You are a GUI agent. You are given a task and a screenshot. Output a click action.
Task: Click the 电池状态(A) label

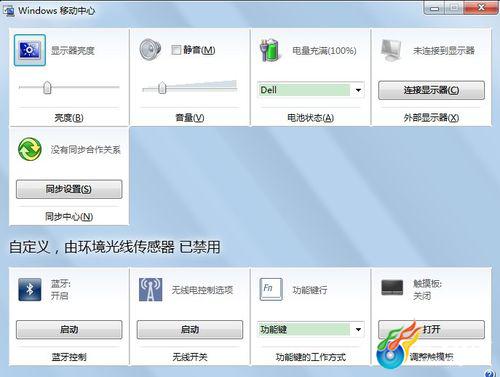click(310, 118)
